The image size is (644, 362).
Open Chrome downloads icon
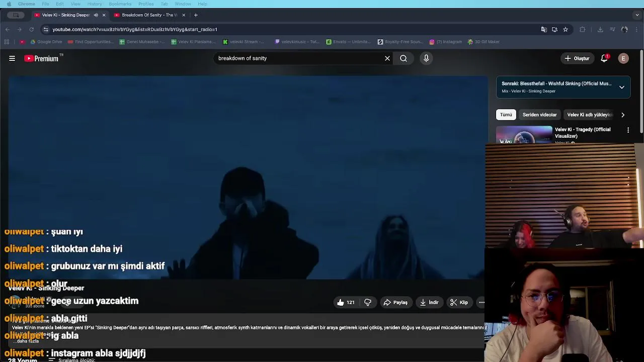pos(600,30)
